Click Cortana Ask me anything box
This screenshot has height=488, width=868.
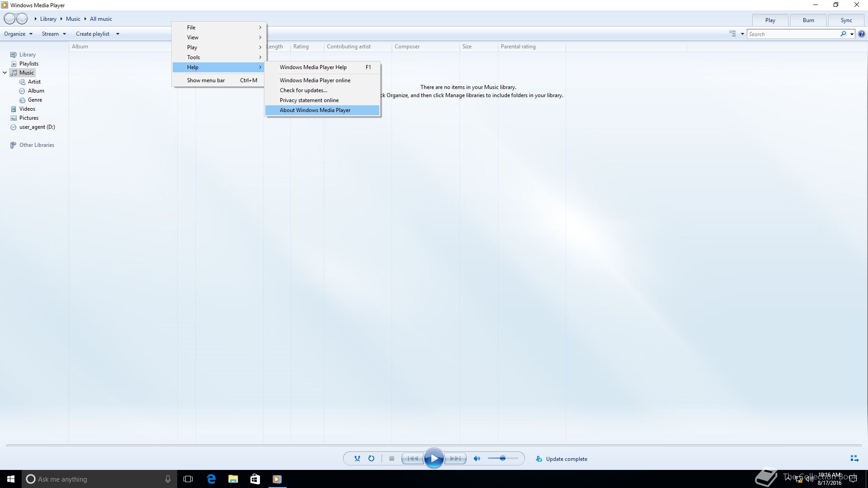tap(99, 479)
